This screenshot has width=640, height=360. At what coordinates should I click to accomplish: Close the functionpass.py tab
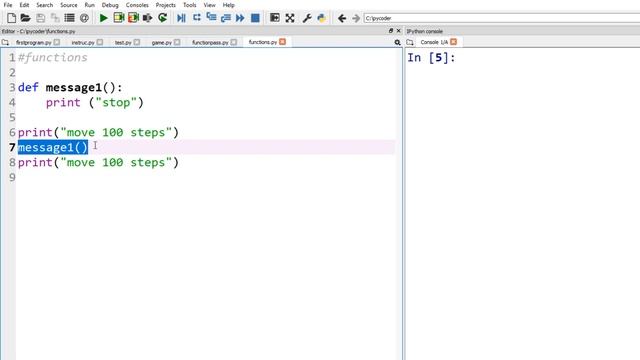click(233, 42)
